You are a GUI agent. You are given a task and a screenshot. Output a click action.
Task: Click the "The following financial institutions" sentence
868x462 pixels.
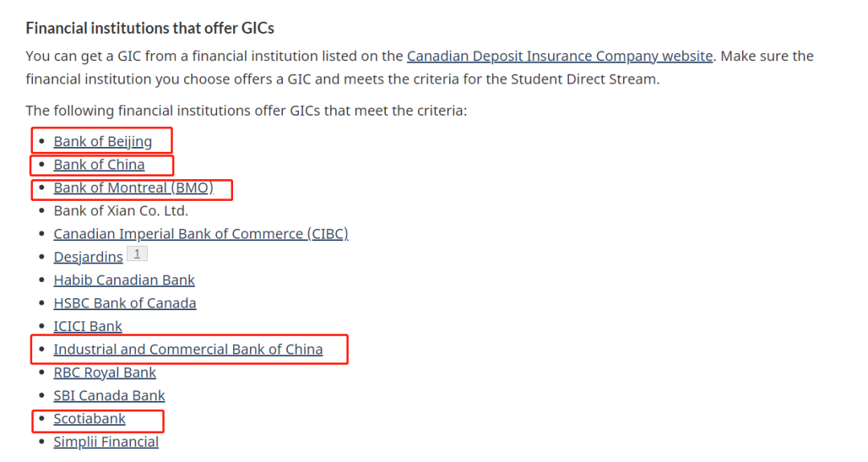pos(246,110)
